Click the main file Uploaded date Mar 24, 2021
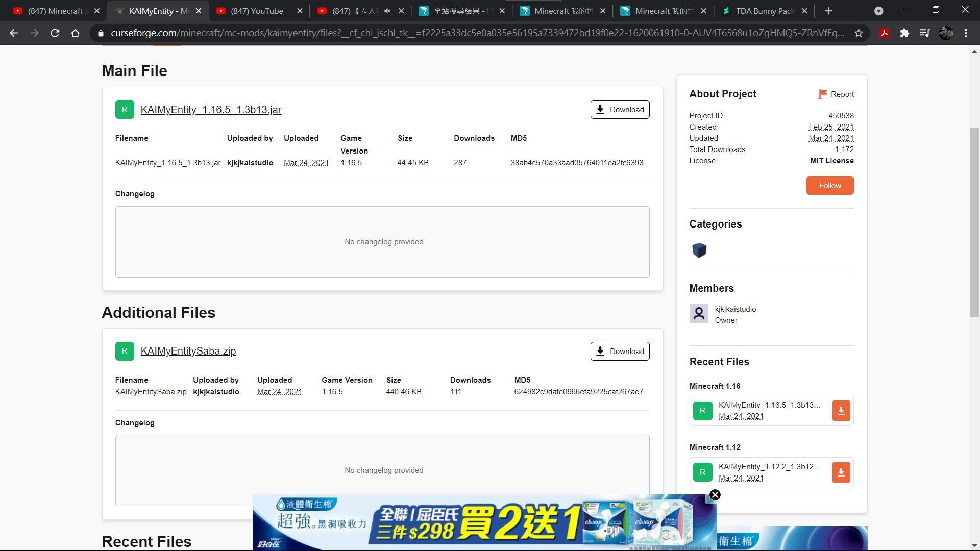This screenshot has height=551, width=980. 306,163
